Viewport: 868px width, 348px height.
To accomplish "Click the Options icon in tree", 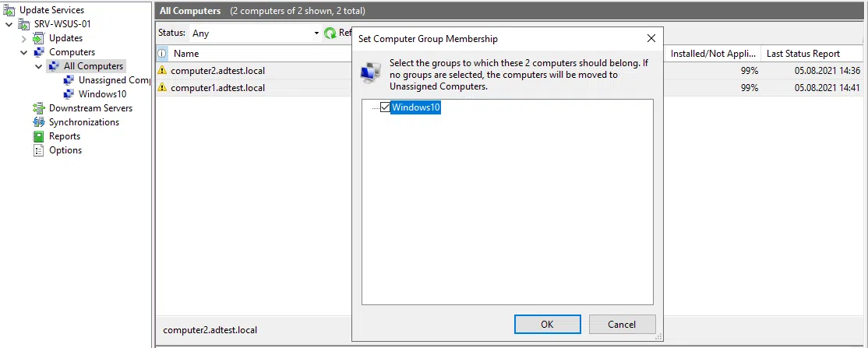I will 39,150.
